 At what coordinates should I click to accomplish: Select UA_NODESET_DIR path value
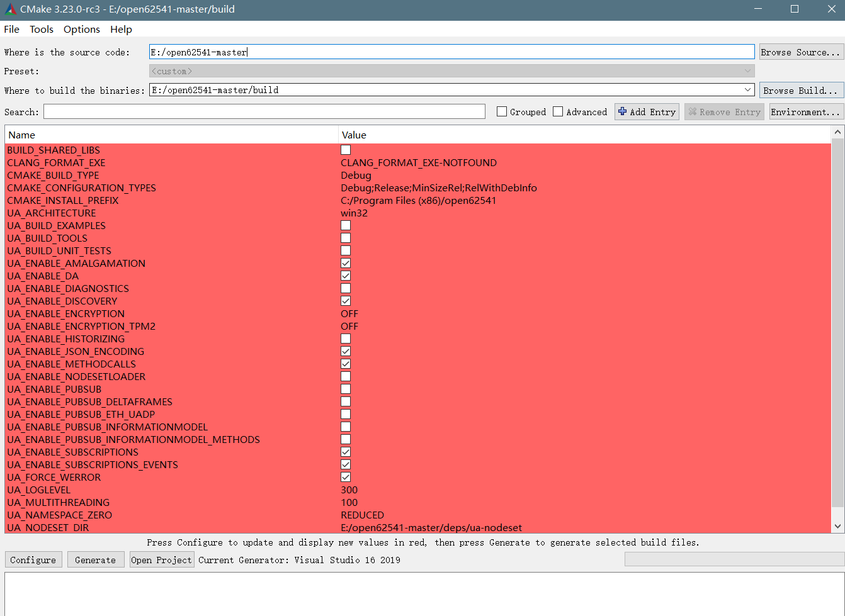(431, 527)
